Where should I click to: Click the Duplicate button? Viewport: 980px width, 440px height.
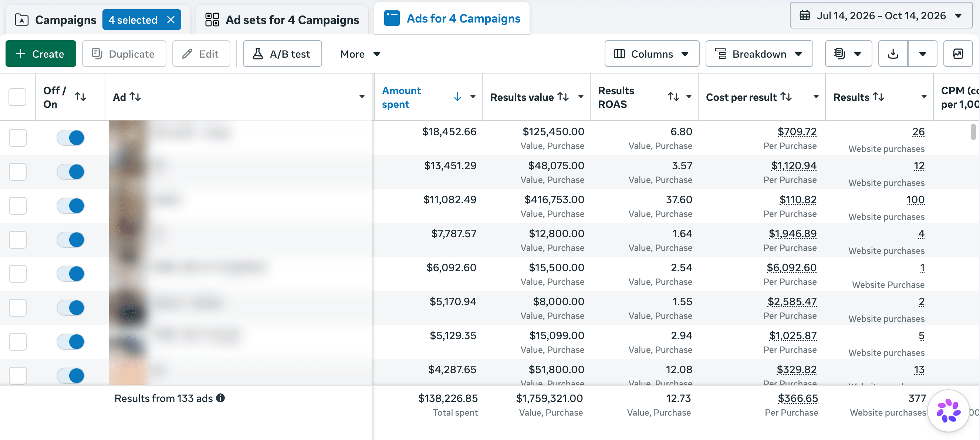tap(124, 54)
